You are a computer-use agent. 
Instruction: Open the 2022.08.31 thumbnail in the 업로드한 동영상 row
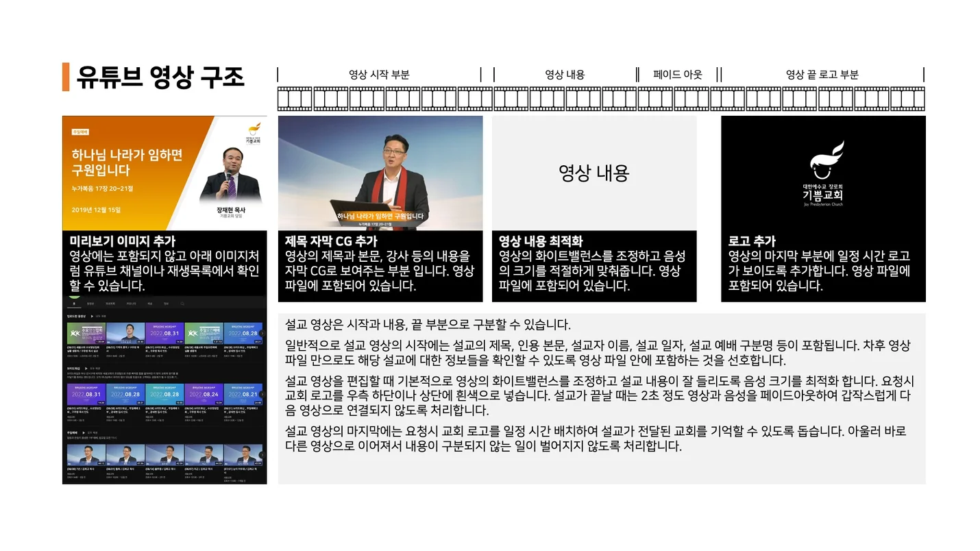pos(164,333)
